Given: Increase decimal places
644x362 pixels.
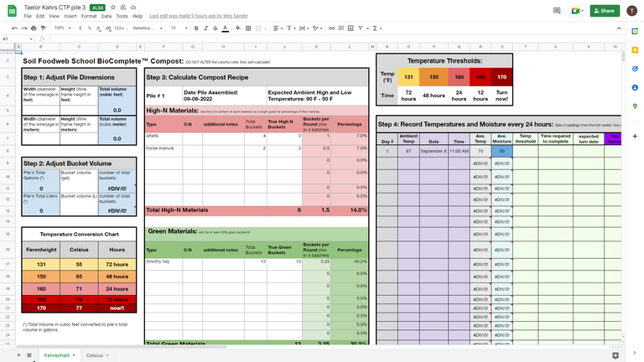Looking at the screenshot, I should [x=108, y=28].
